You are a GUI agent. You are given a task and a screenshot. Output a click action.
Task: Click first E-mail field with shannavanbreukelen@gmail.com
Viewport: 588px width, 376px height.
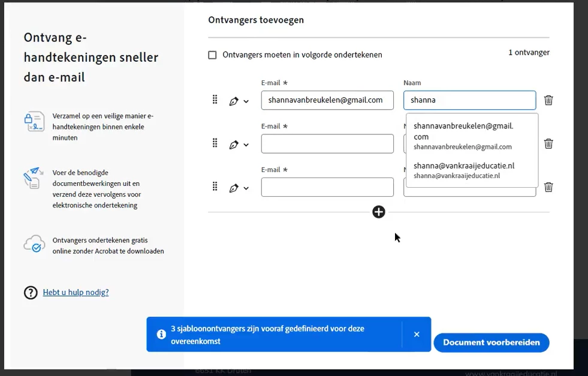pyautogui.click(x=327, y=100)
